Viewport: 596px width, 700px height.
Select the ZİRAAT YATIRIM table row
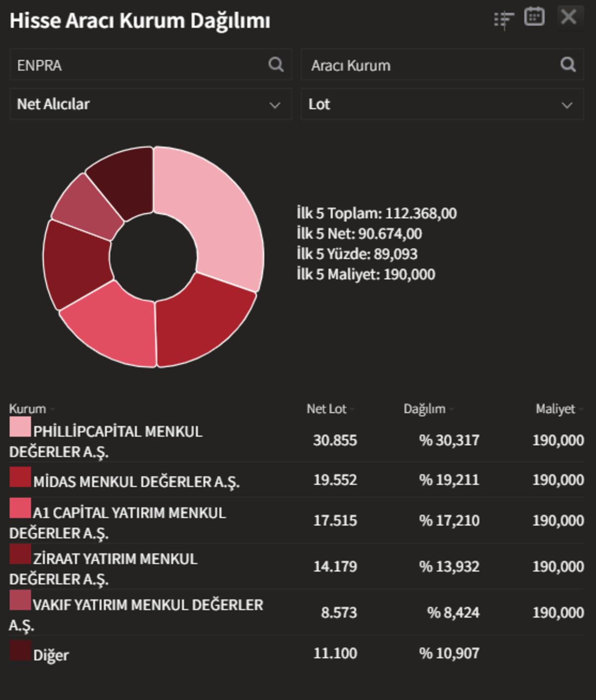[199, 566]
